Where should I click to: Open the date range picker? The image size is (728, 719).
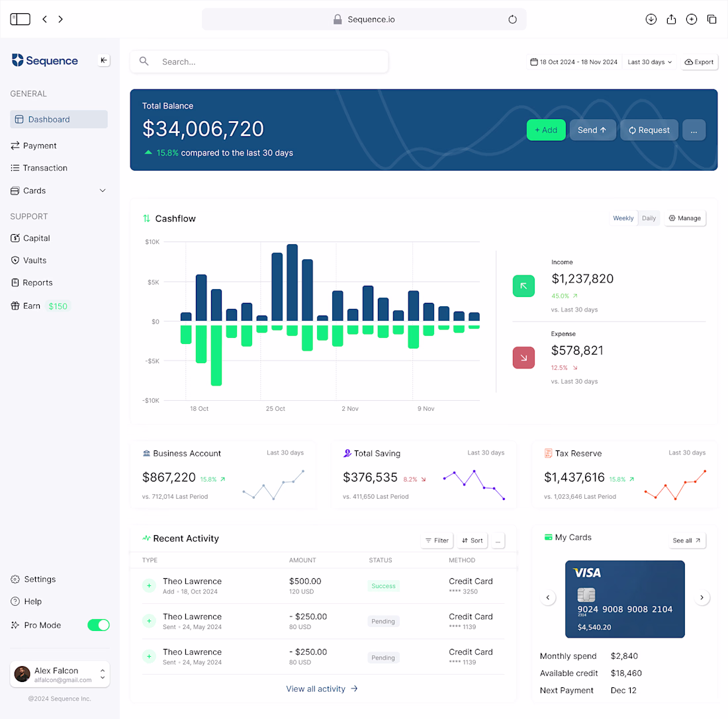(574, 62)
